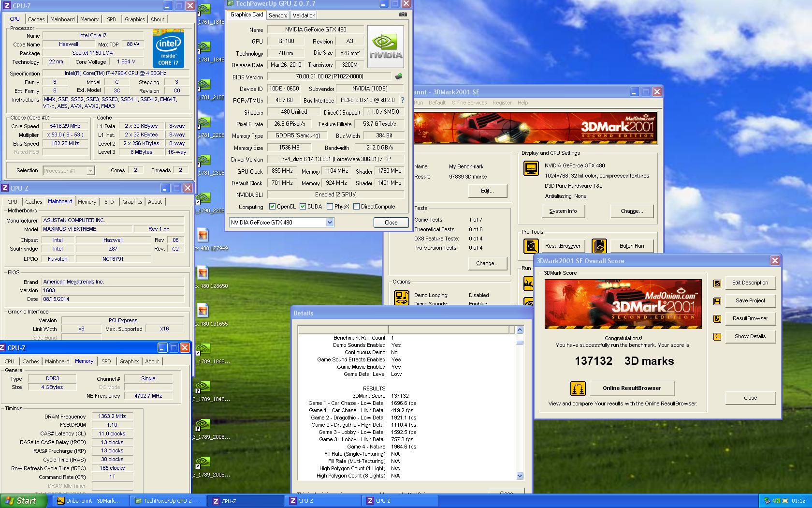812x508 pixels.
Task: Click the Details list scroll up arrow
Action: click(520, 330)
